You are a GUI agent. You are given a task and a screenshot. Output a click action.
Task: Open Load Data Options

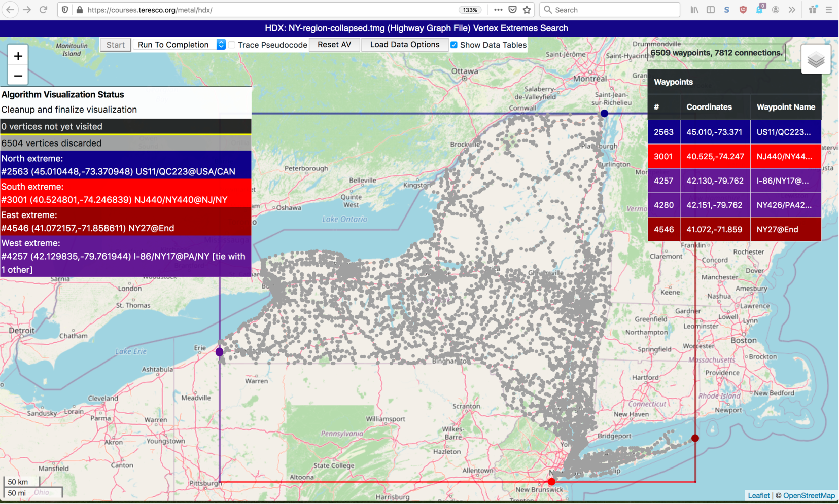[x=405, y=45]
